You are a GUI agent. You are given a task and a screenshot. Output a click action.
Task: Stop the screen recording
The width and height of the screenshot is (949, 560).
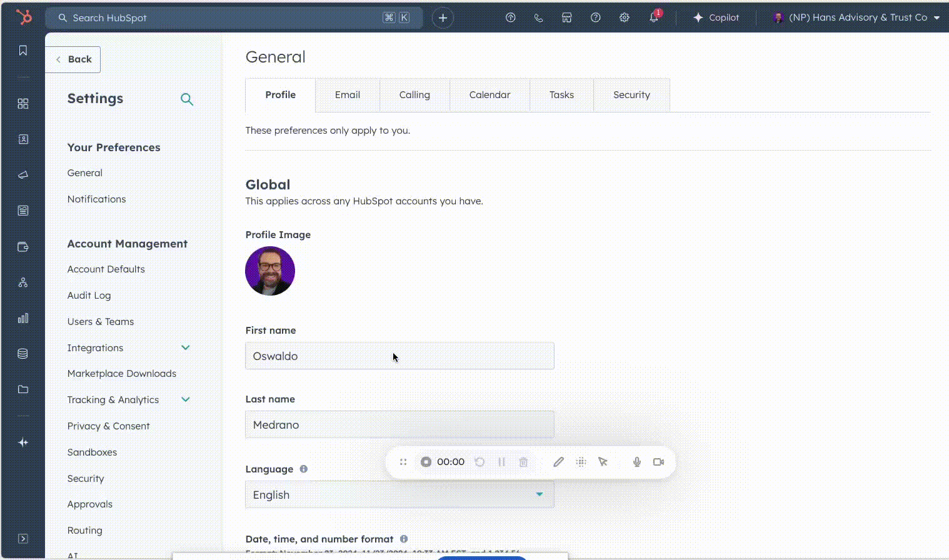pyautogui.click(x=426, y=462)
